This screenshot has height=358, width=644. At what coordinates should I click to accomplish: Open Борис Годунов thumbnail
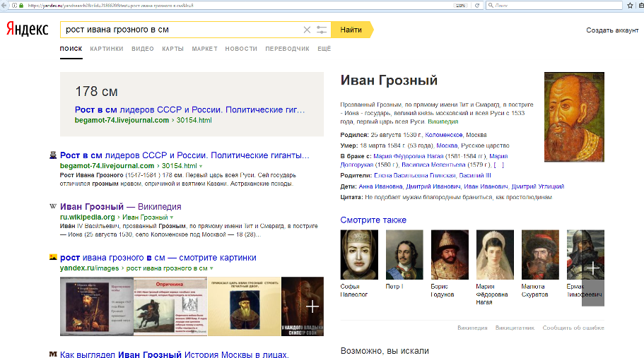pyautogui.click(x=450, y=255)
